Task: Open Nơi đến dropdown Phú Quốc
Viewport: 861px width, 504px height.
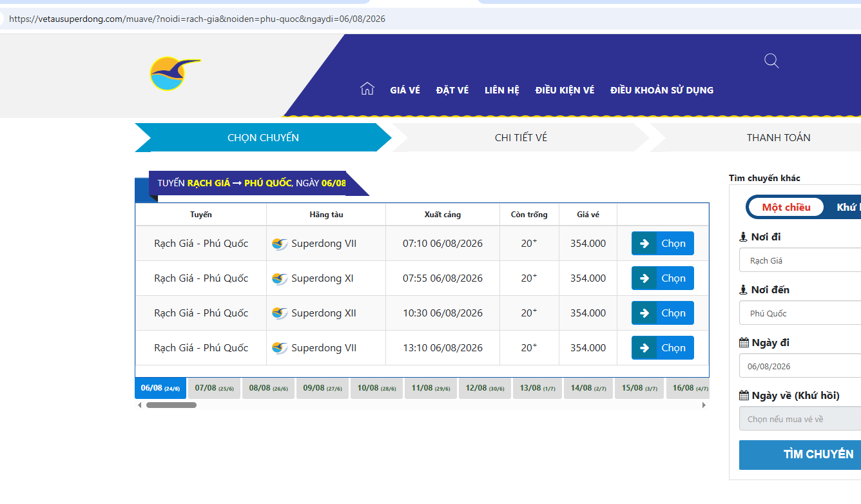Action: 800,313
